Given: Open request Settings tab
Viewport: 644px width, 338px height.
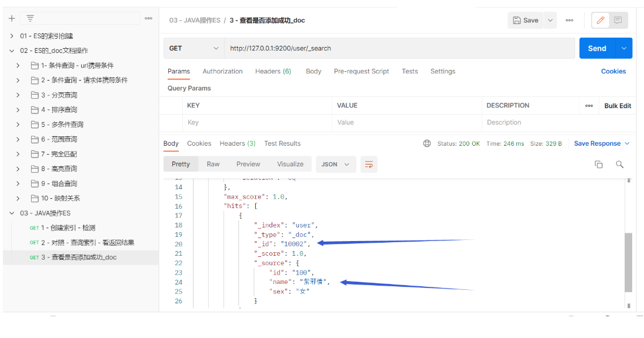Looking at the screenshot, I should tap(443, 72).
